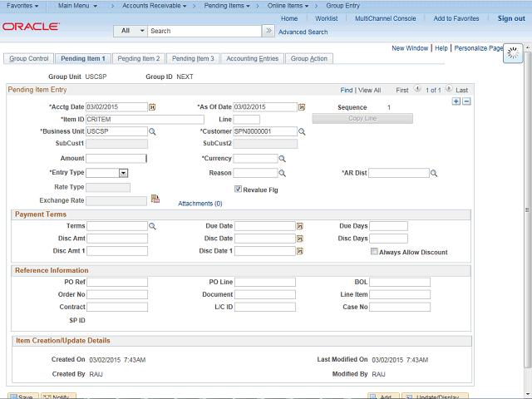Enable the Always Allow Discount checkbox
The width and height of the screenshot is (532, 399).
point(374,252)
